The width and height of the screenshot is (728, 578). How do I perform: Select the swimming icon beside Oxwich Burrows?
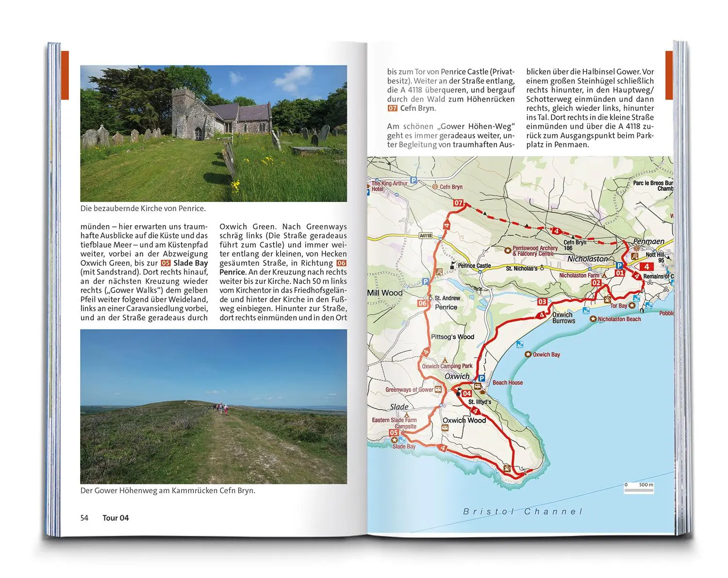586,311
